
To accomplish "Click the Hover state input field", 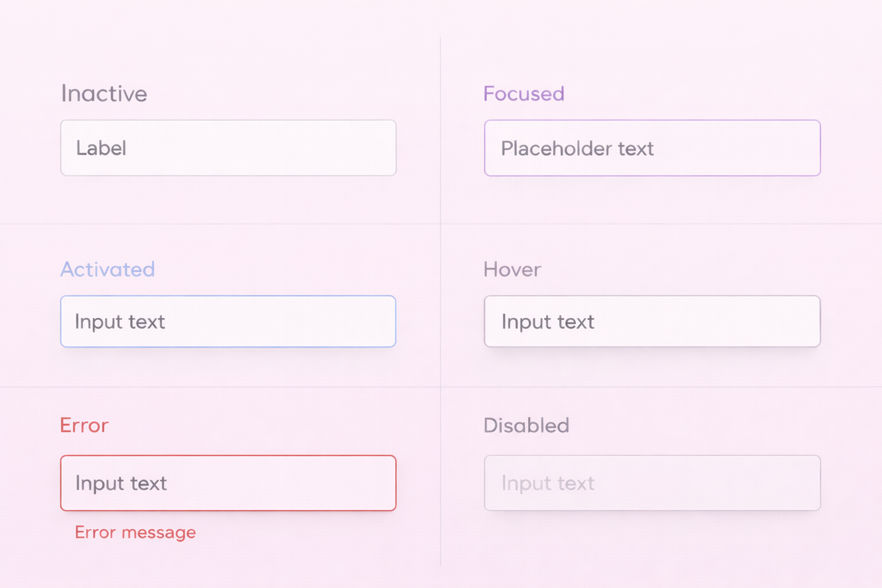I will point(652,321).
